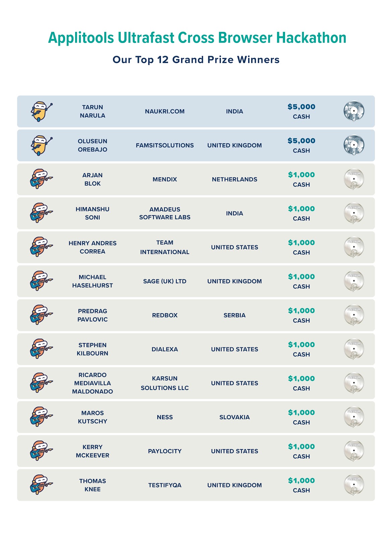Click the guitar mascot beside Arjan Blok
This screenshot has height=537, width=392.
pyautogui.click(x=41, y=179)
